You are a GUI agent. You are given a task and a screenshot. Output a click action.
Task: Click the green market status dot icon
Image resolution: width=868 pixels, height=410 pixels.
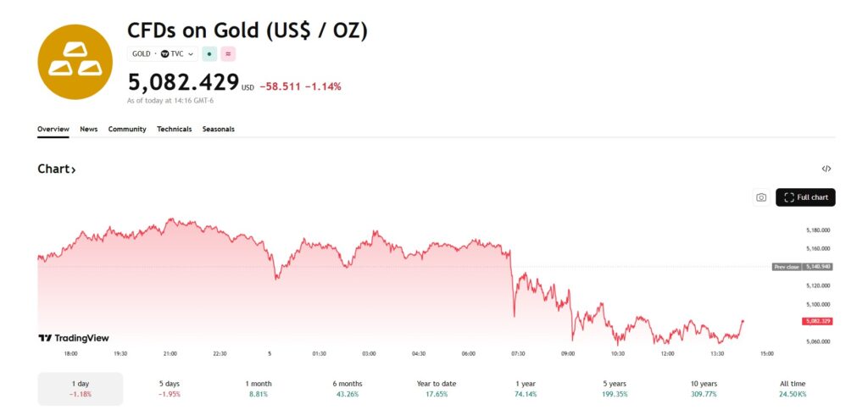pos(209,53)
